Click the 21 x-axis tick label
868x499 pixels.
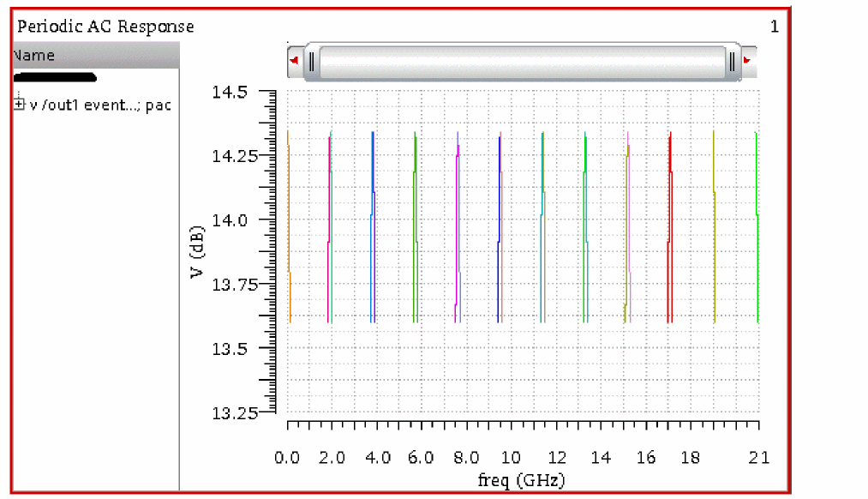click(x=759, y=458)
